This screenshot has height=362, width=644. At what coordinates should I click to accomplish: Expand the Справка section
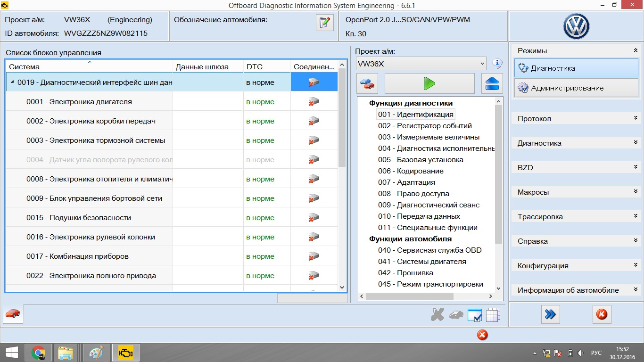click(x=636, y=241)
